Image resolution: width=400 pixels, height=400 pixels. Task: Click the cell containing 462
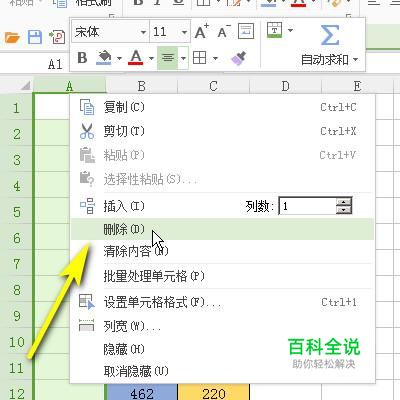pos(142,393)
